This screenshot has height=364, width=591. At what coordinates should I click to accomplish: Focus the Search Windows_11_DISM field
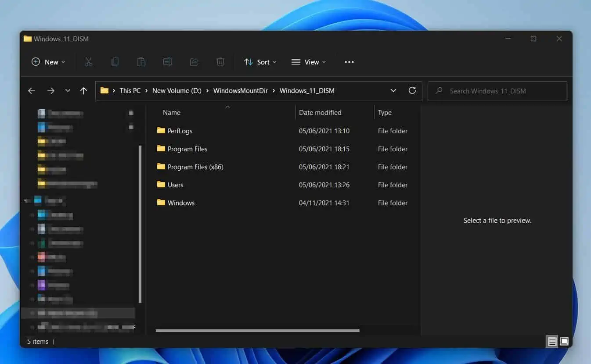(497, 91)
